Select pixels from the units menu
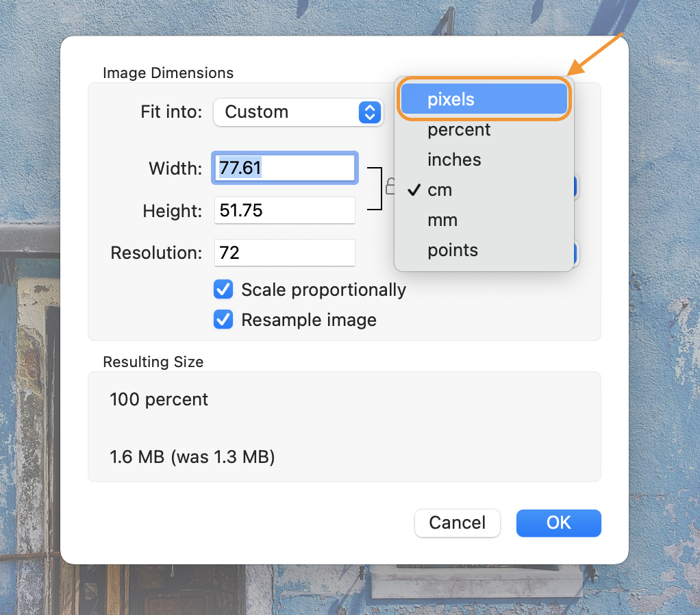700x615 pixels. coord(484,99)
